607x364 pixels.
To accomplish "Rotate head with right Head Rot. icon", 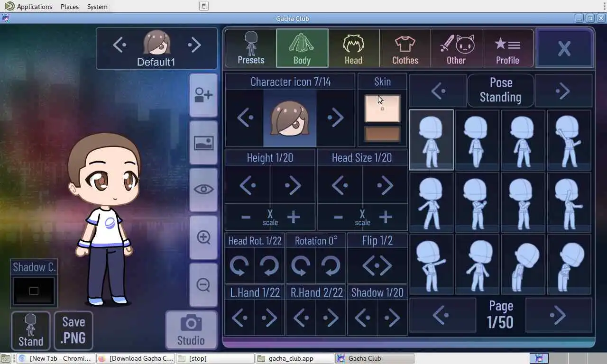I will 269,266.
